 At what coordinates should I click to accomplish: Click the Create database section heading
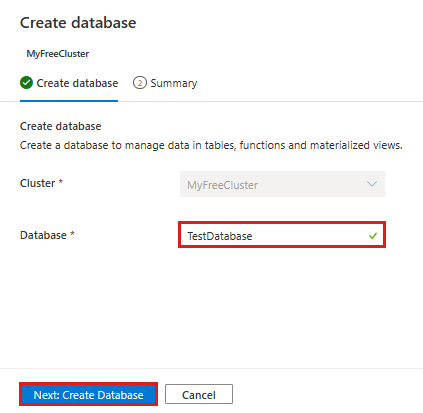coord(61,126)
